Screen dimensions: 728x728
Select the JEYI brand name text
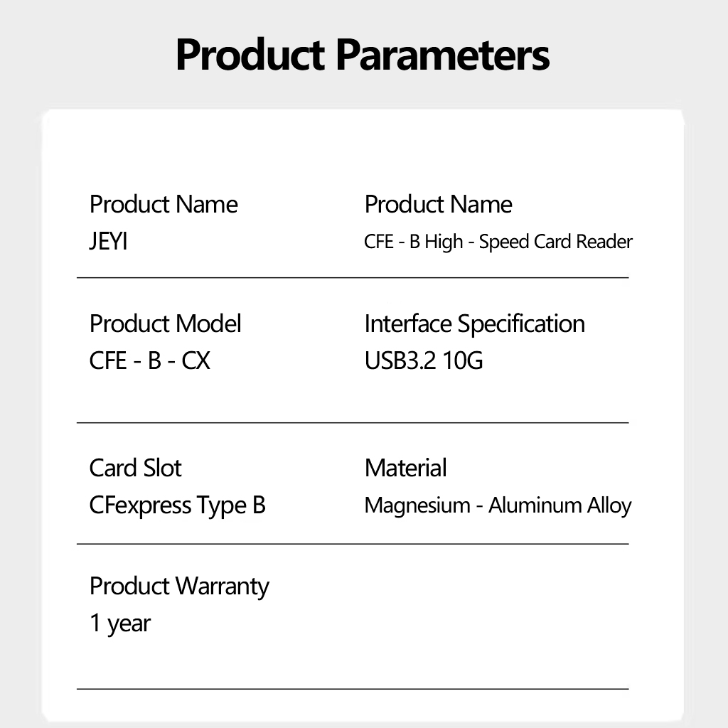[109, 242]
